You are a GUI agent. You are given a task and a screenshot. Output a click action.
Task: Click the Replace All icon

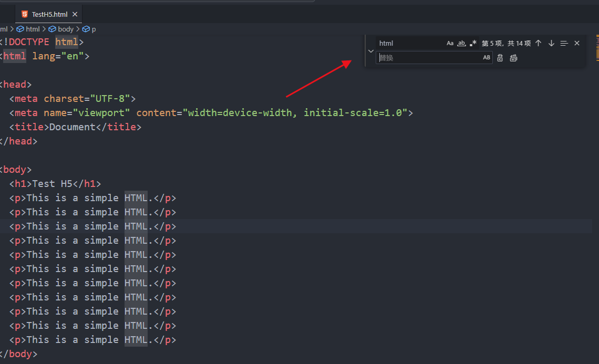[513, 58]
